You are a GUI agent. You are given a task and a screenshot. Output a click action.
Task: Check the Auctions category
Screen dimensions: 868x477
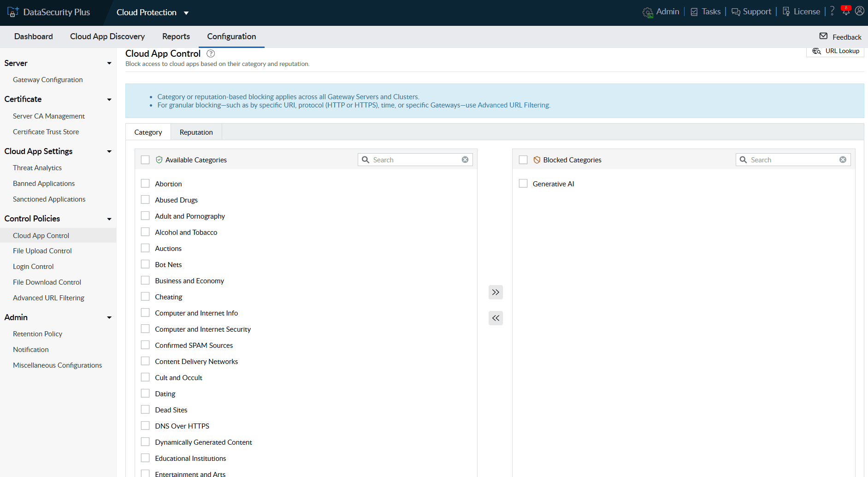click(145, 248)
